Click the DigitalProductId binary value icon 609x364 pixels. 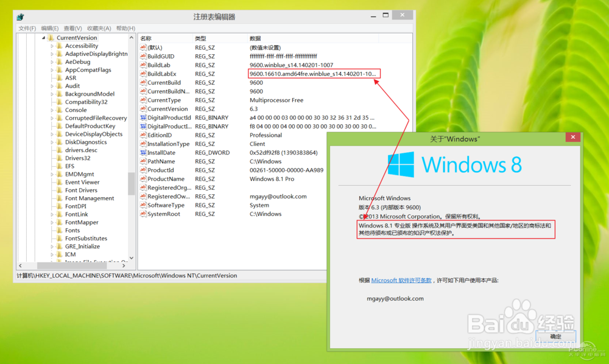tap(143, 117)
